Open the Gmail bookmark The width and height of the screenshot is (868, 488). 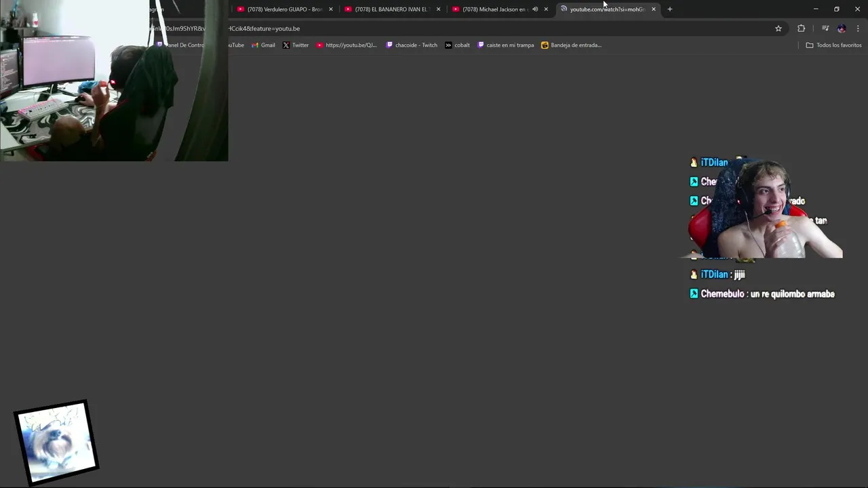point(263,45)
